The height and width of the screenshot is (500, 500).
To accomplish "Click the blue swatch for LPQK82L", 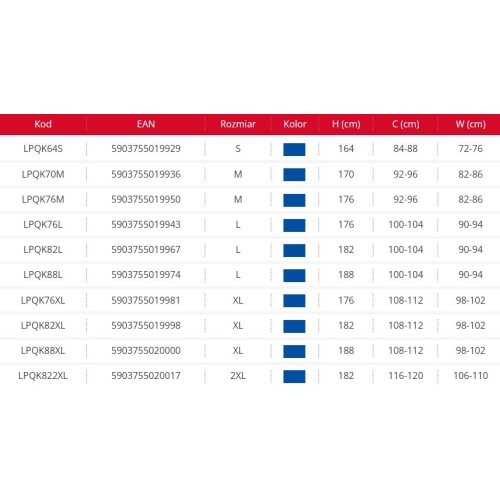I will (294, 250).
